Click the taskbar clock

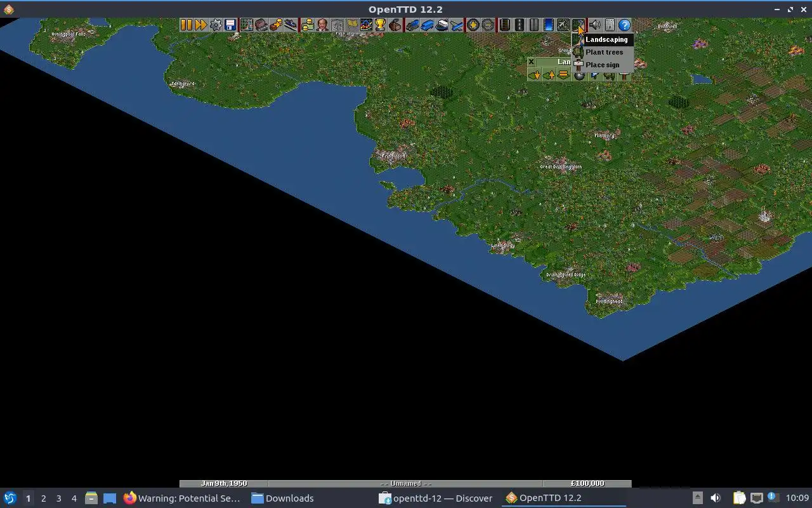coord(797,498)
